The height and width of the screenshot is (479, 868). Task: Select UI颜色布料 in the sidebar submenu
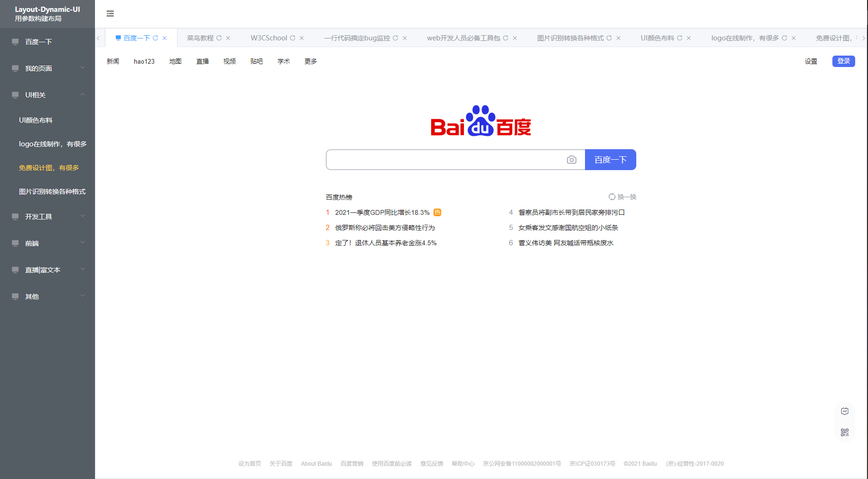[47, 120]
